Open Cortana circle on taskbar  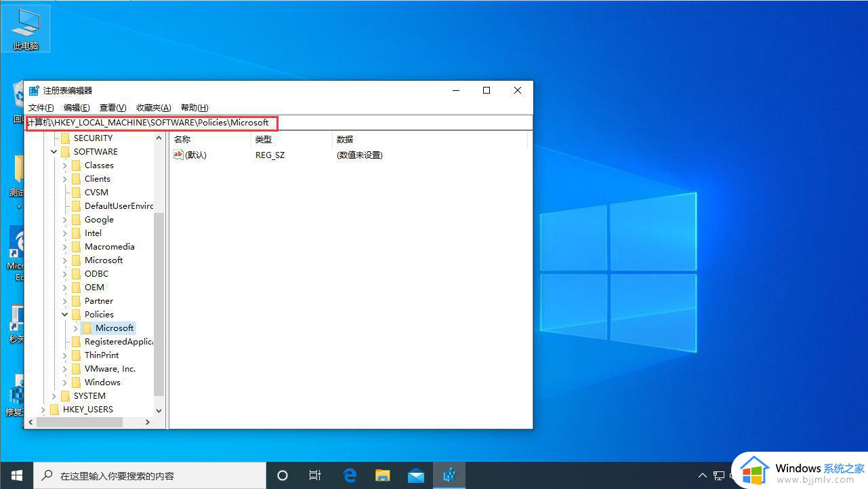coord(283,475)
